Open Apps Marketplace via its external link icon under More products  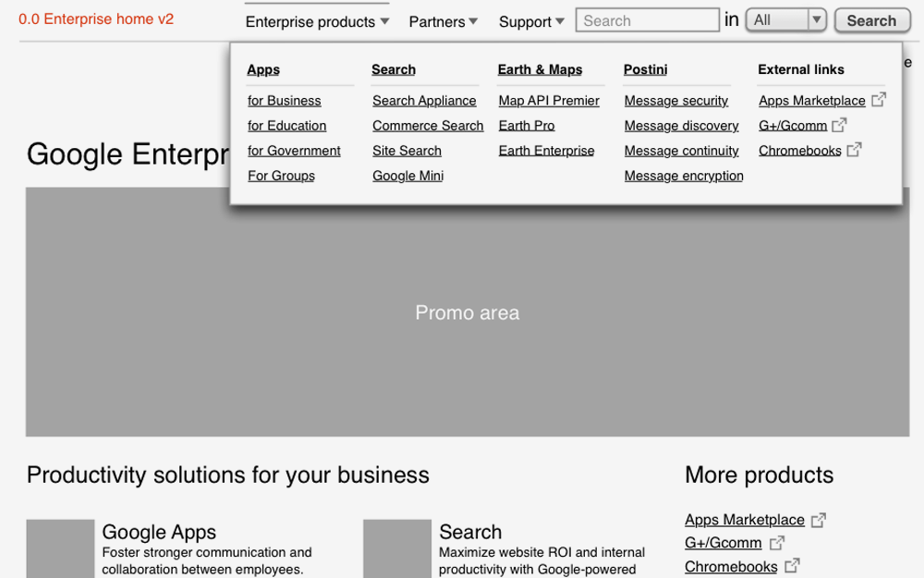click(x=819, y=519)
